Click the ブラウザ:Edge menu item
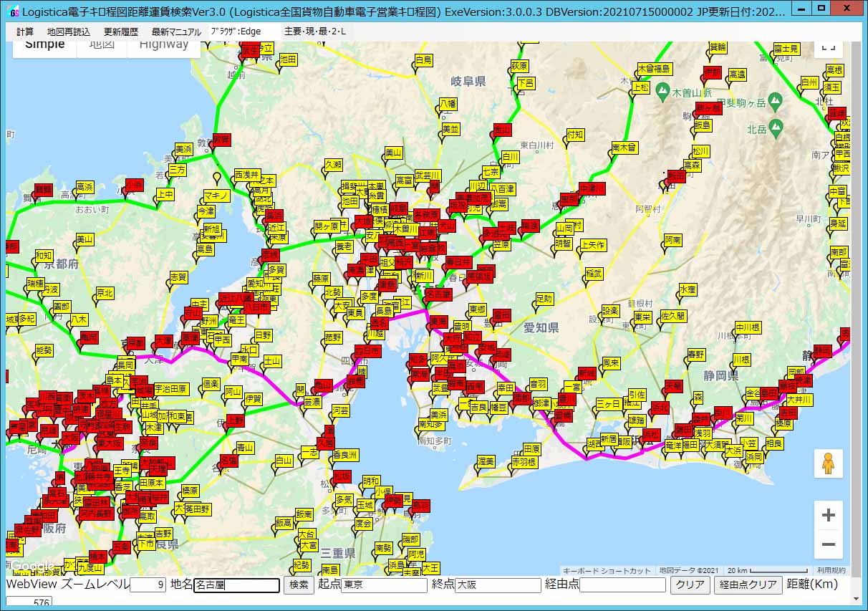This screenshot has width=868, height=611. [x=236, y=32]
